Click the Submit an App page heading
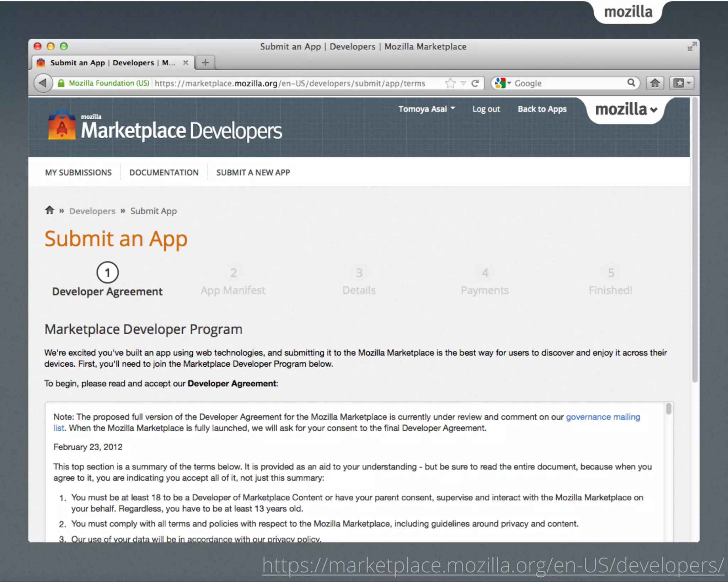The height and width of the screenshot is (582, 728). point(116,239)
